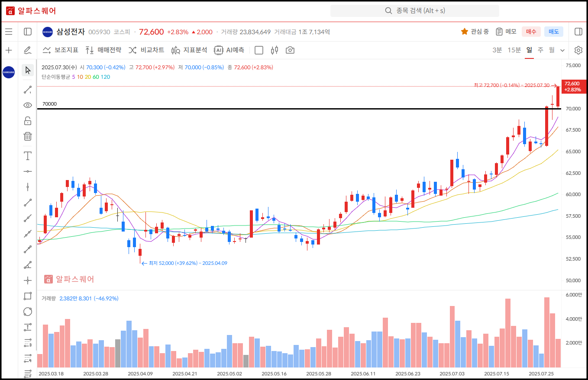Toggle the left sidebar panel icon
Screen dimensions: 588x380
point(28,32)
